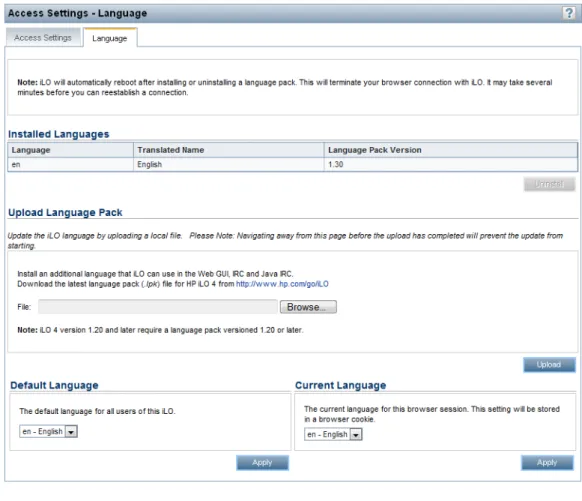
Task: Open the help question mark icon
Action: coord(569,13)
